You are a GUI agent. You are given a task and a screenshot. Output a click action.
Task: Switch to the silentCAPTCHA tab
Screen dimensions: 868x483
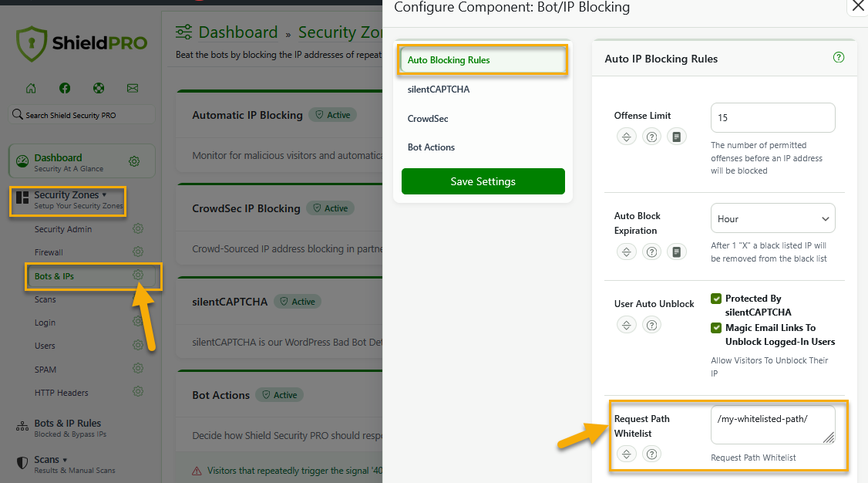point(439,89)
